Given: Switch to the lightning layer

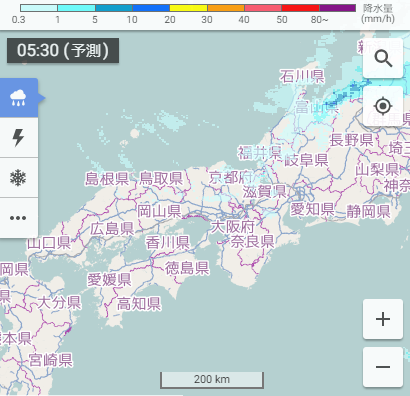Looking at the screenshot, I should 19,138.
